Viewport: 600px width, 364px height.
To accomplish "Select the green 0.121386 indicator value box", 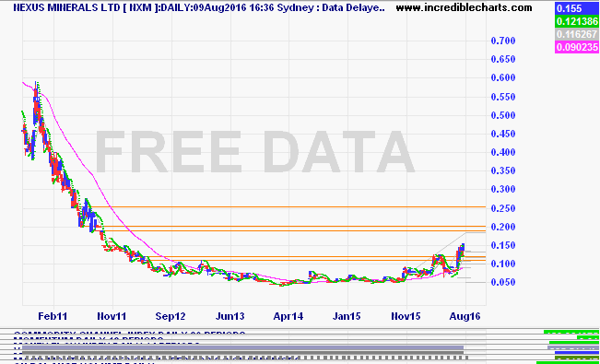I will point(577,21).
